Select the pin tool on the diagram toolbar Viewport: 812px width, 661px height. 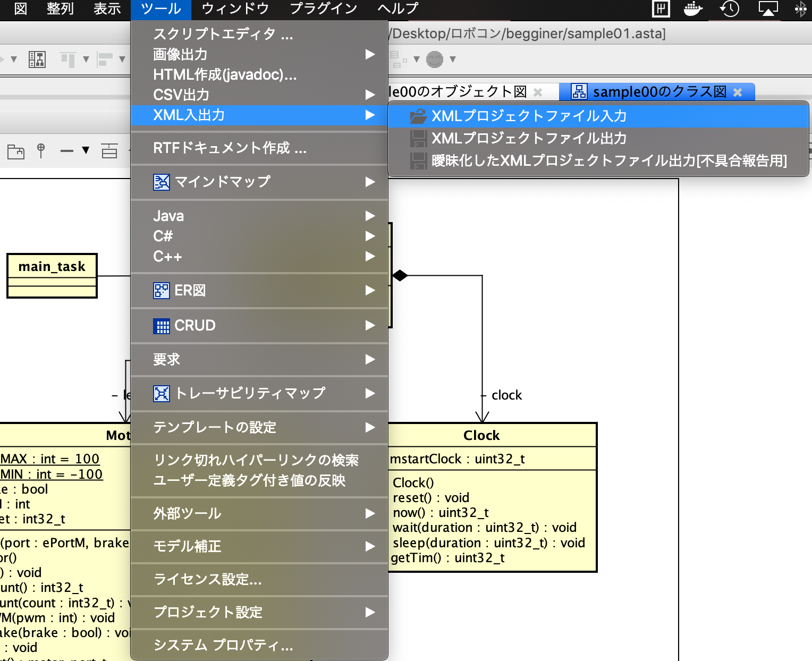point(41,151)
